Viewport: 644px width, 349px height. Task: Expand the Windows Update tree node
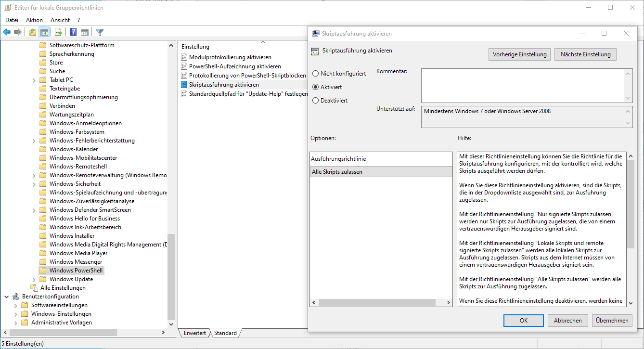coord(34,279)
